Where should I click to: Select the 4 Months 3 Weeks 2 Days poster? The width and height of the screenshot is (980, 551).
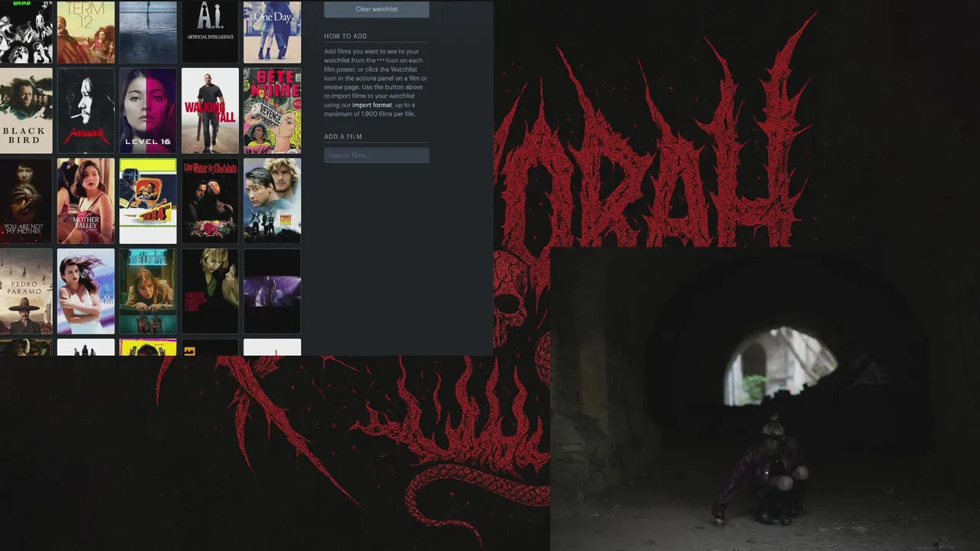[x=210, y=292]
